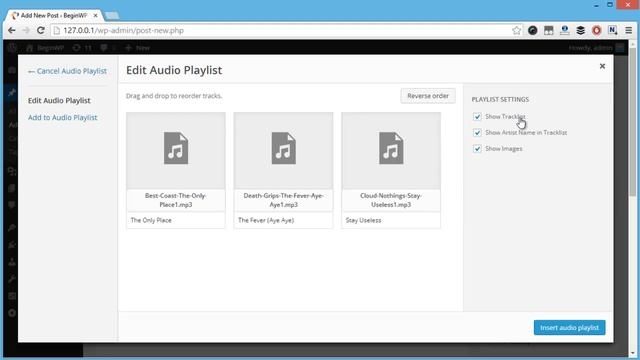Edit The Fever (Aye Aye) caption field
This screenshot has width=640, height=360.
coord(283,220)
